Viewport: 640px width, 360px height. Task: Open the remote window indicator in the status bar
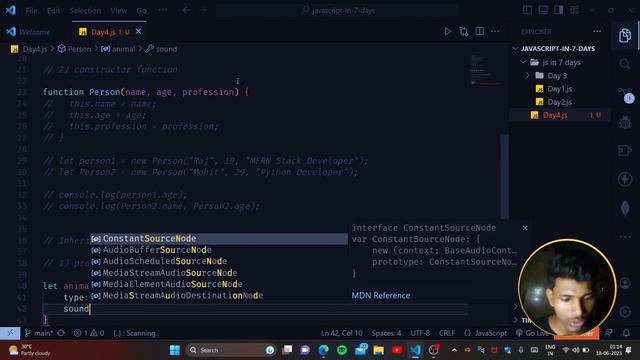[x=10, y=333]
